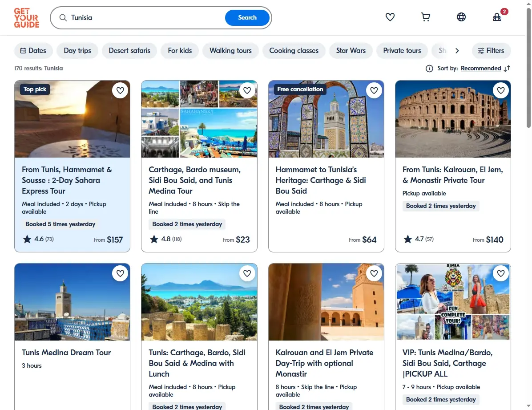The width and height of the screenshot is (532, 410).
Task: Open Tunis Medina Dream Tour title
Action: [66, 353]
